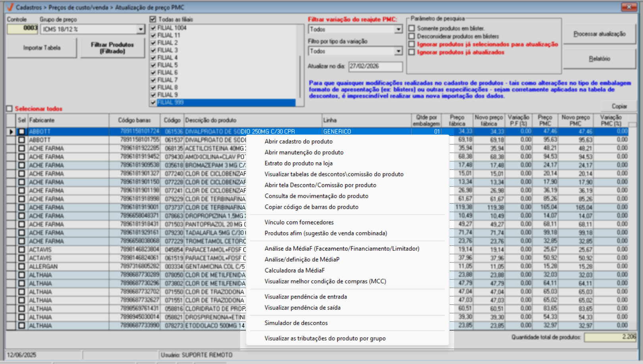
Task: Open the Filtro por tipo da variação dropdown
Action: point(398,51)
